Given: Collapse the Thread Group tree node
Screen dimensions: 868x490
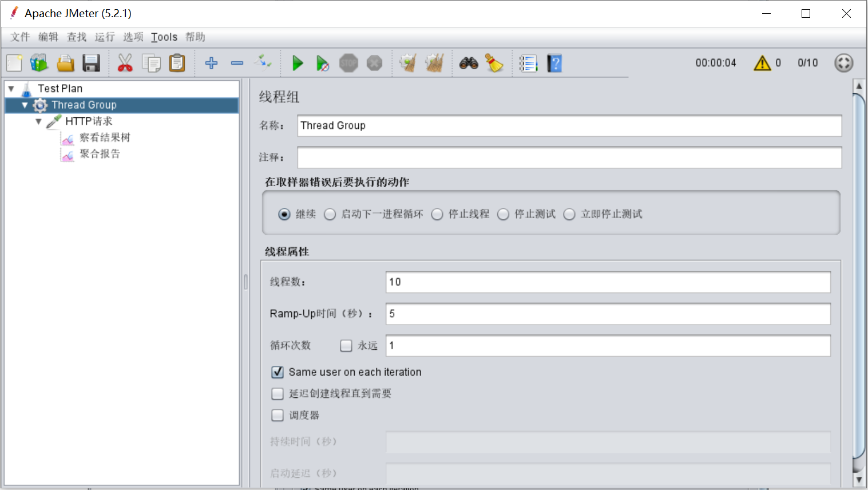Looking at the screenshot, I should pos(25,105).
